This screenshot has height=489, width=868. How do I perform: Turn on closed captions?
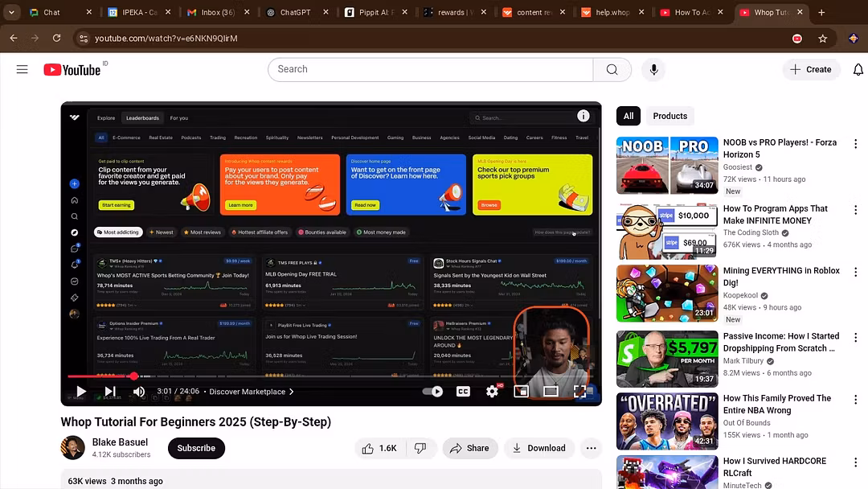click(x=463, y=392)
